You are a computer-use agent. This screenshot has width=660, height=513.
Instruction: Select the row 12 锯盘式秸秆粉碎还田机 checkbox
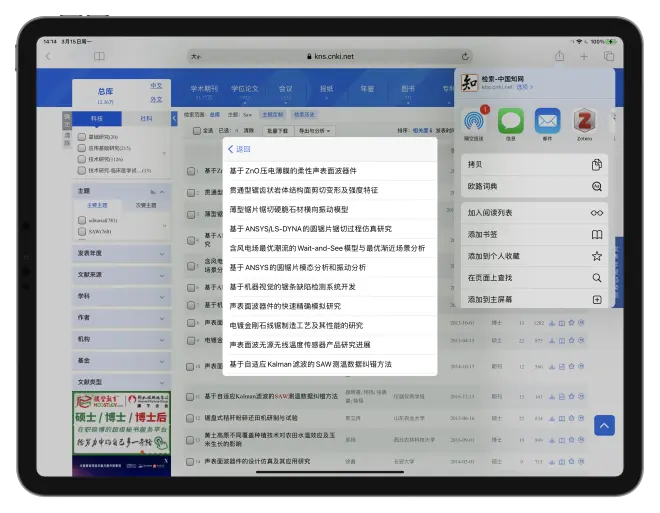click(x=190, y=418)
